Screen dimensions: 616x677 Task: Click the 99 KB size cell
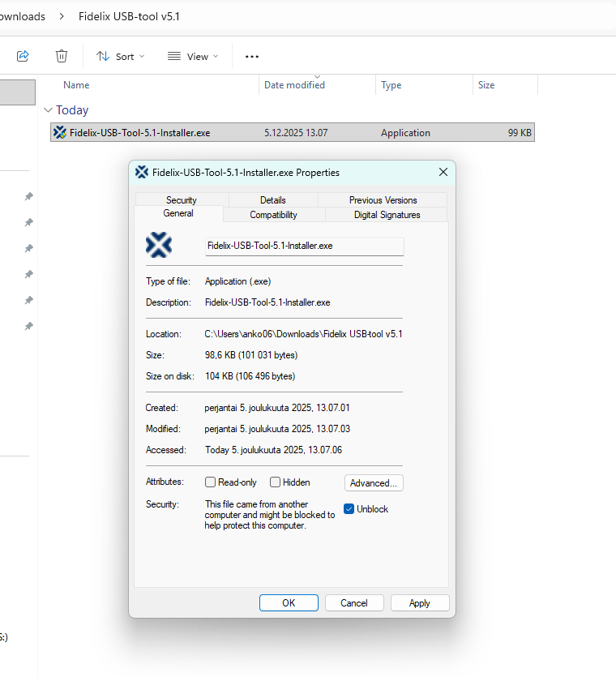coord(520,132)
